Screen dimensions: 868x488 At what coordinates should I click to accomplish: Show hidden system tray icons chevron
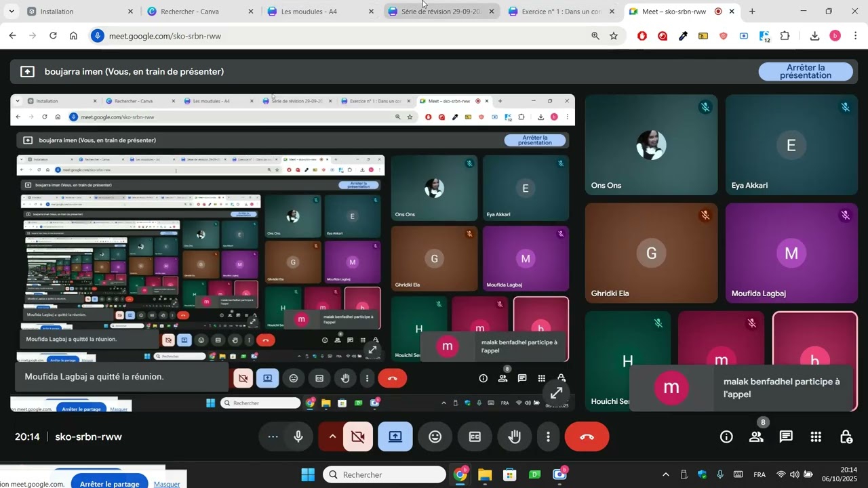[x=665, y=474]
